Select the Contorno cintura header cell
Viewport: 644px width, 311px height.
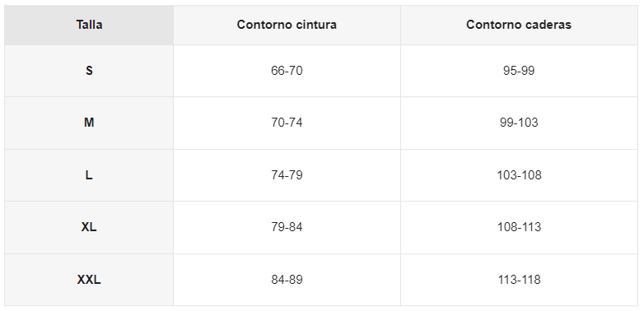287,25
